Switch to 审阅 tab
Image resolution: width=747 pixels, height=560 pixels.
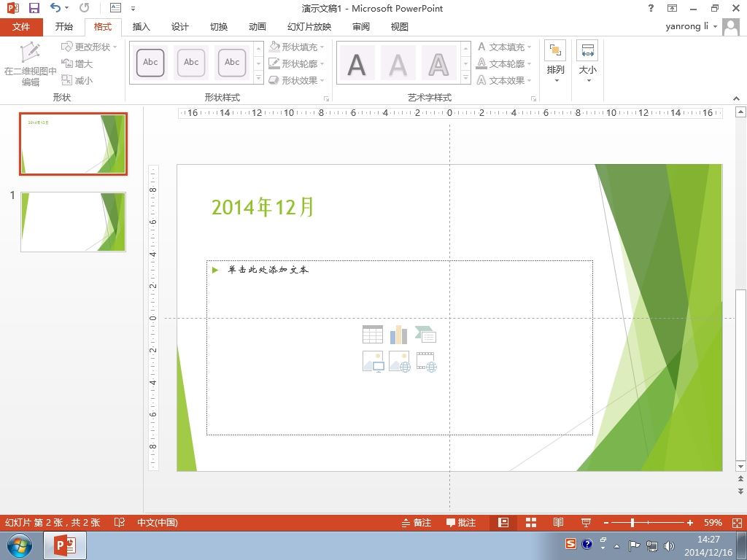(360, 27)
